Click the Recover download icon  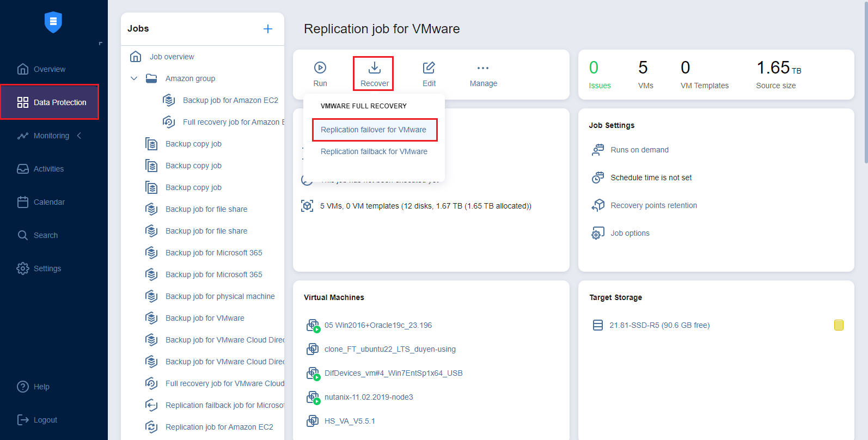coord(375,68)
